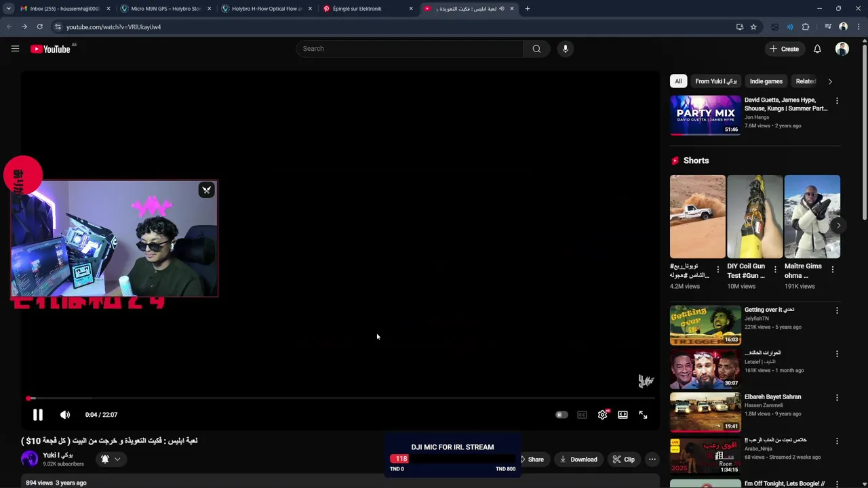The width and height of the screenshot is (868, 488).
Task: Open browser extensions puzzle icon
Action: 806,27
